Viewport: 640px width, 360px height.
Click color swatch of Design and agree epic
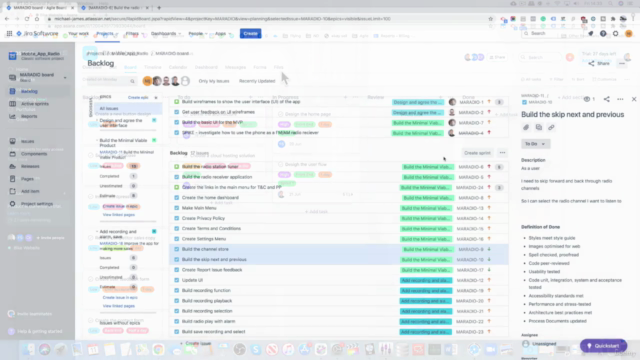[154, 120]
